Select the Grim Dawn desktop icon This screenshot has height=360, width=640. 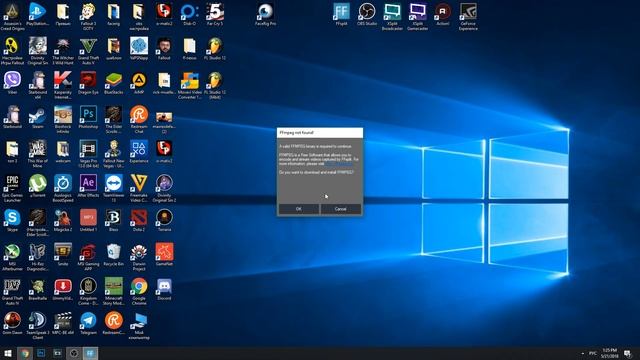12,324
